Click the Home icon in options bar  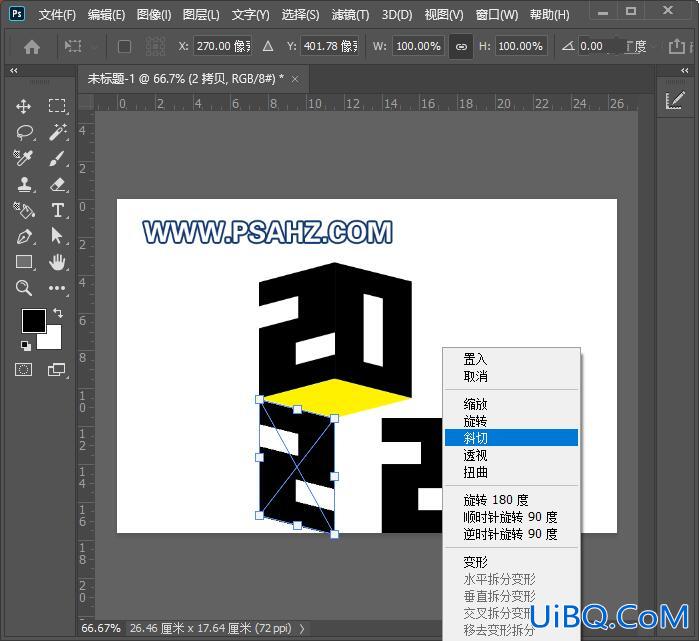coord(32,46)
